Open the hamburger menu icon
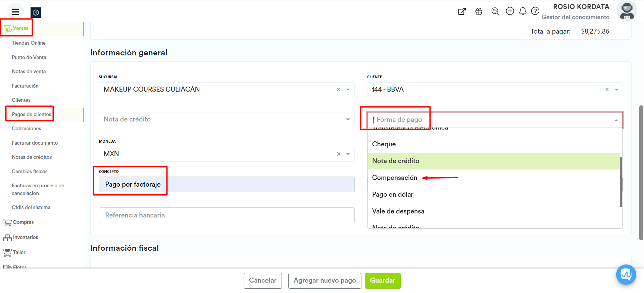644x293 pixels. pos(15,12)
